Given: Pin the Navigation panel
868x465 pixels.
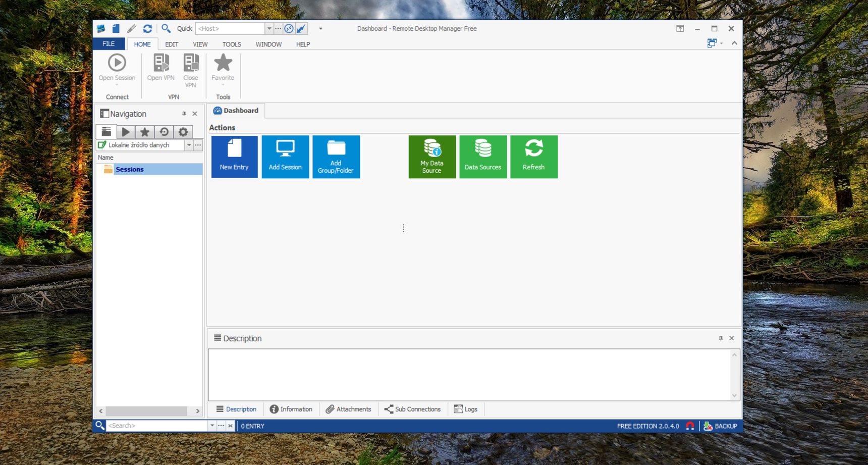Looking at the screenshot, I should pos(184,114).
